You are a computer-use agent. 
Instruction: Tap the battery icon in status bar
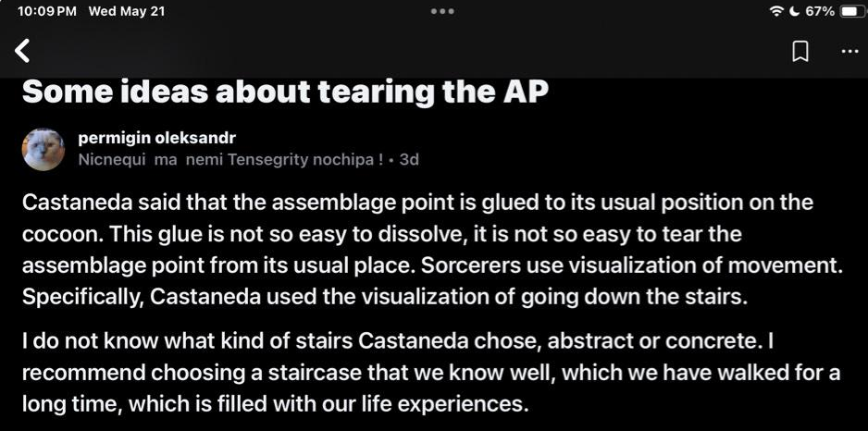pyautogui.click(x=849, y=11)
